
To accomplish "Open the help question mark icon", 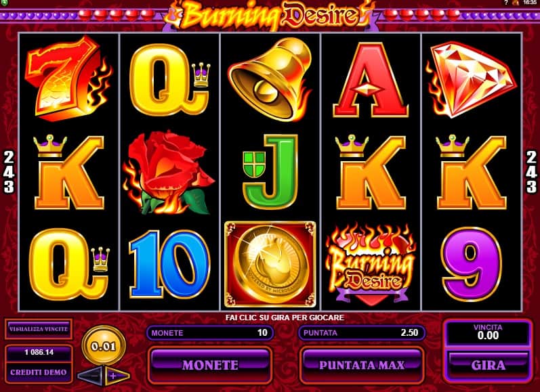I will click(x=506, y=3).
